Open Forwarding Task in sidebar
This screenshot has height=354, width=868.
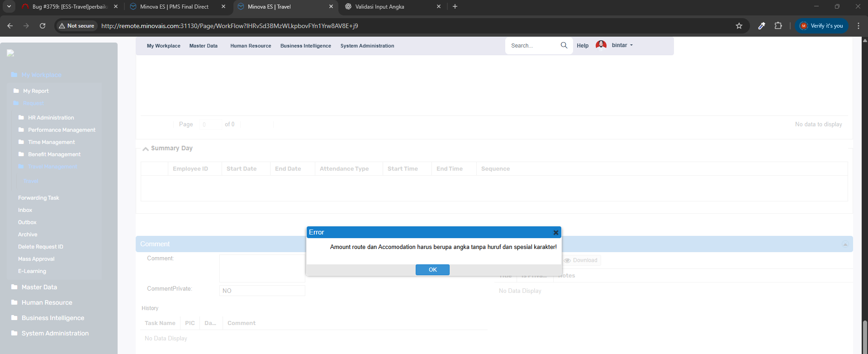click(38, 198)
